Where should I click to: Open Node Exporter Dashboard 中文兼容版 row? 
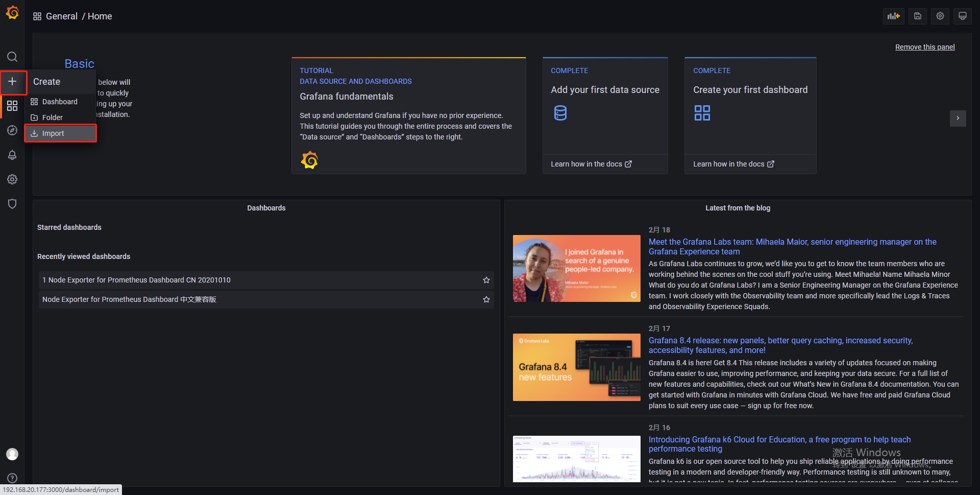coord(266,299)
